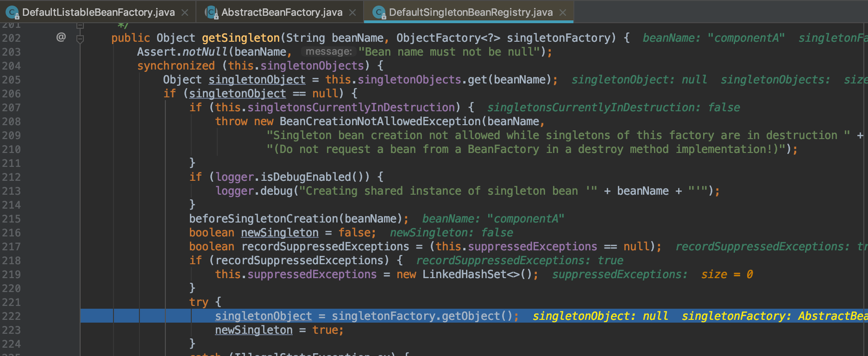
Task: Click the 'beanName: "componentA"' debug hint on line 202
Action: point(713,38)
